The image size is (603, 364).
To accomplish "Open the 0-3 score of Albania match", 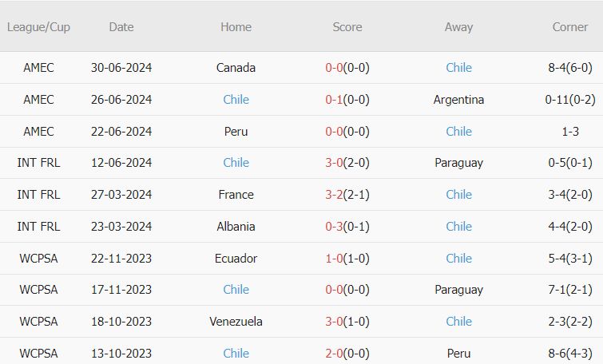I will (x=334, y=227).
